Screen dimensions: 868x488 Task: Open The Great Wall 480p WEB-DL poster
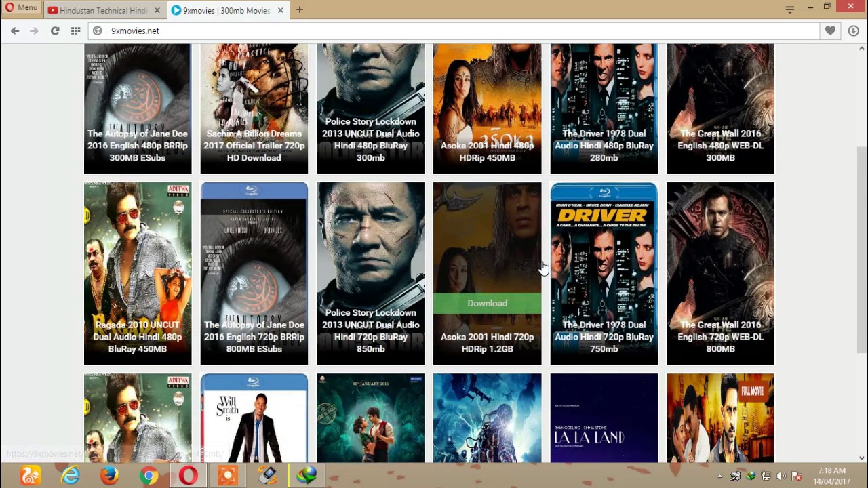(721, 108)
